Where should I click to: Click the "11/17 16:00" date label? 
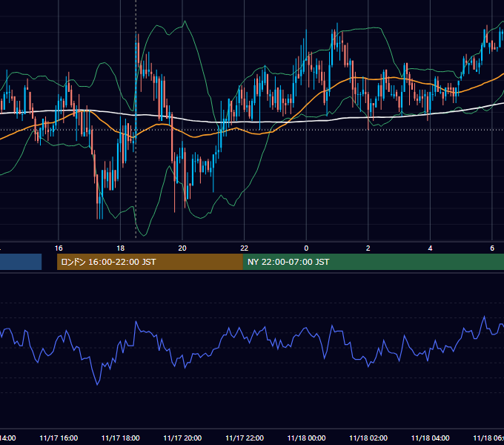[x=59, y=438]
